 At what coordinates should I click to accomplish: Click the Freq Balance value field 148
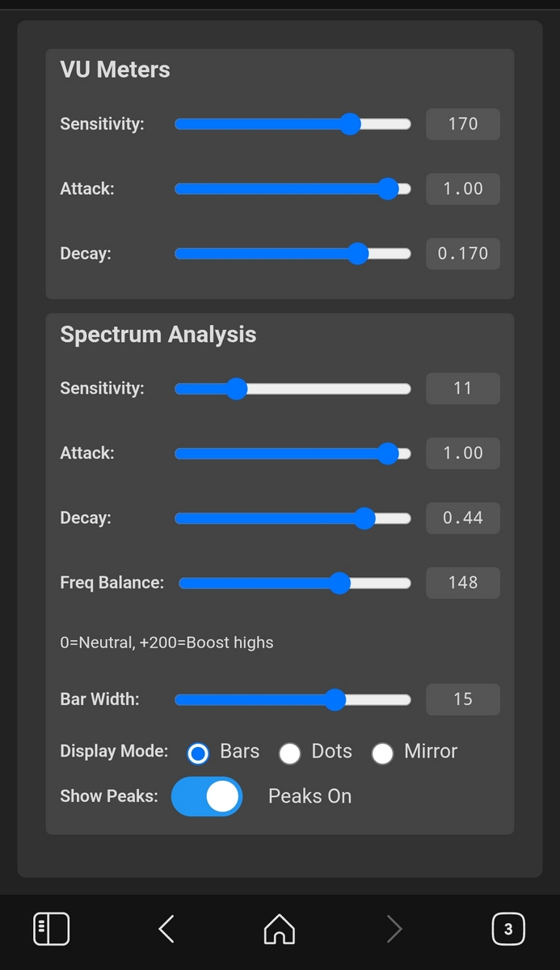463,583
